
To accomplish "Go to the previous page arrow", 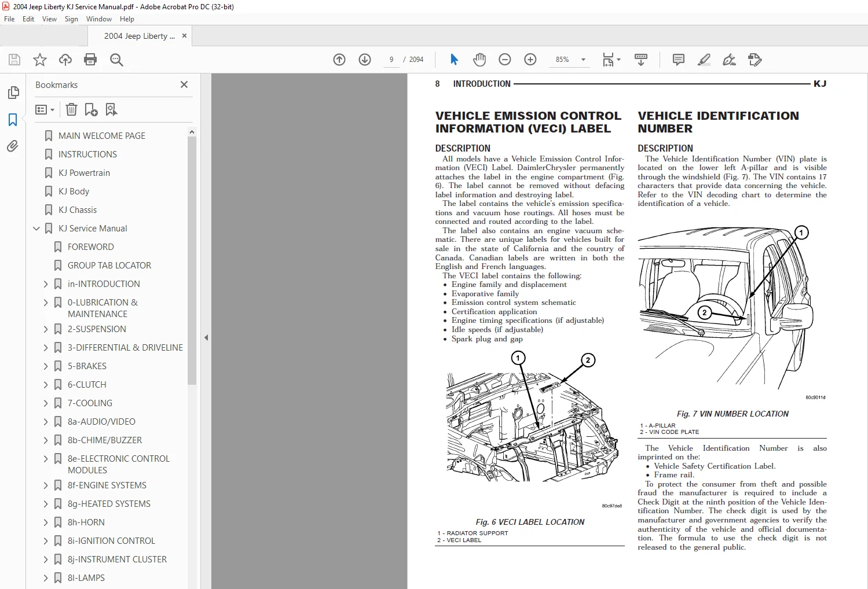I will click(339, 60).
